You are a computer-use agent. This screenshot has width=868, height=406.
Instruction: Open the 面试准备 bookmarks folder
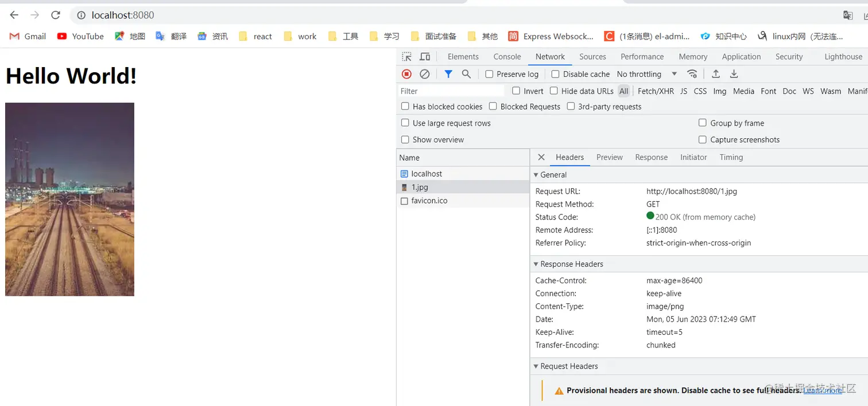coord(433,36)
